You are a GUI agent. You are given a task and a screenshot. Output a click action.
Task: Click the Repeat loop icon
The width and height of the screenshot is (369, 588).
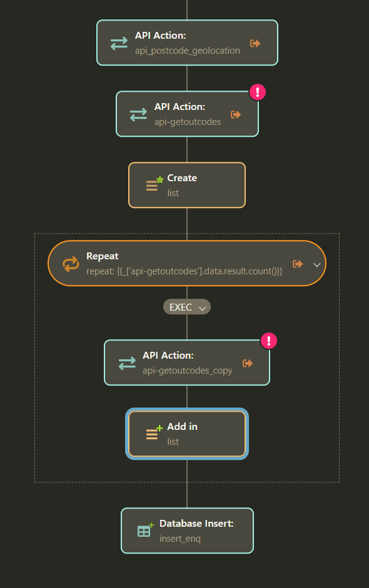[71, 264]
